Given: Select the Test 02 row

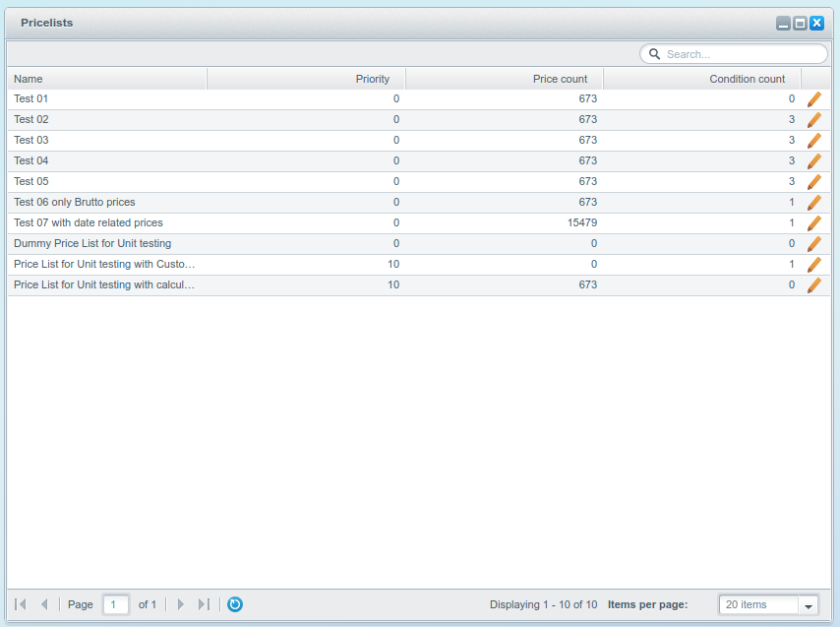Looking at the screenshot, I should 108,120.
